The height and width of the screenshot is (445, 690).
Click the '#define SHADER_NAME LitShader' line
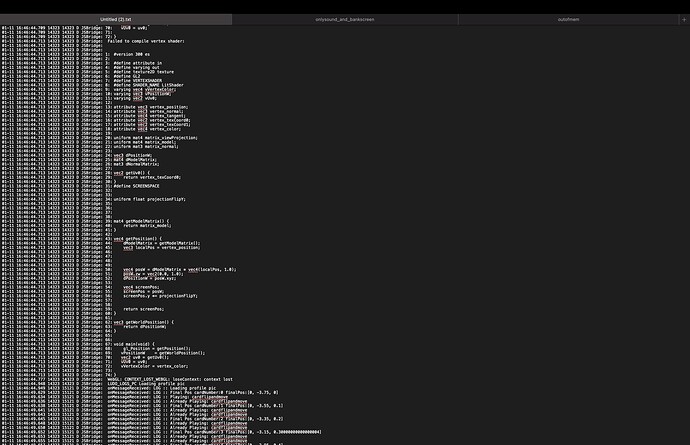coord(148,85)
